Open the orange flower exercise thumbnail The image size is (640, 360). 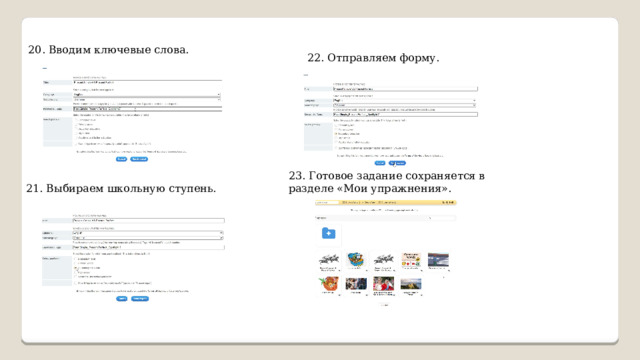click(x=329, y=284)
